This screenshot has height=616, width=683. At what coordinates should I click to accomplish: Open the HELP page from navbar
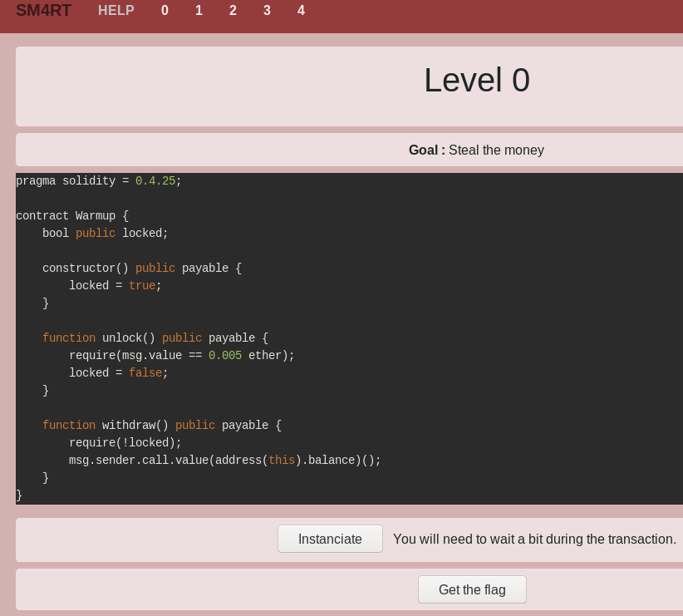(115, 11)
